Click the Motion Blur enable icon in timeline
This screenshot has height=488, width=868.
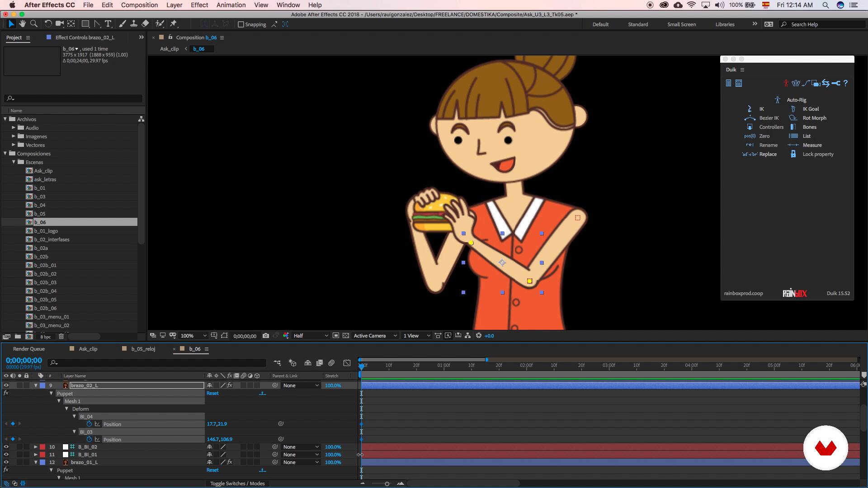[331, 363]
